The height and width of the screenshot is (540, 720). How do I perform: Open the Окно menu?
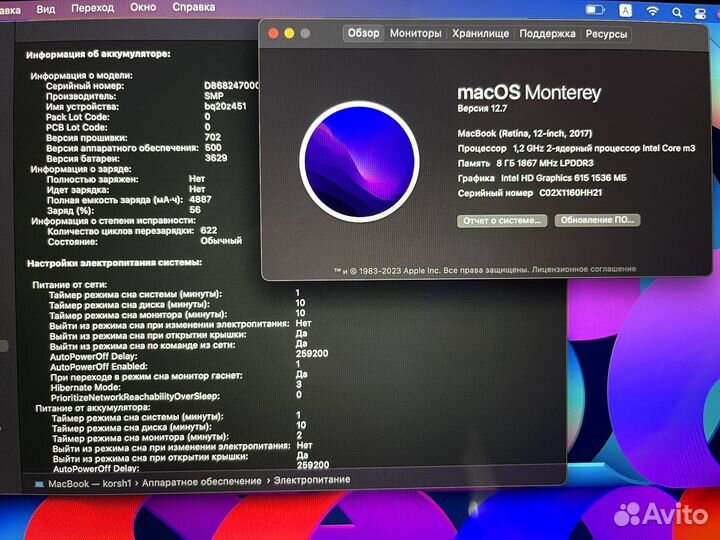coord(143,7)
